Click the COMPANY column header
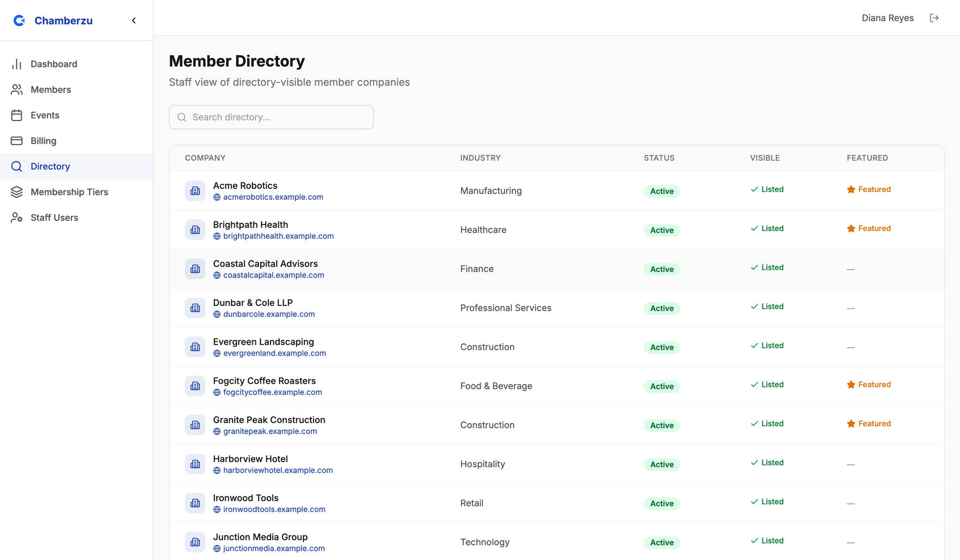 coord(205,158)
